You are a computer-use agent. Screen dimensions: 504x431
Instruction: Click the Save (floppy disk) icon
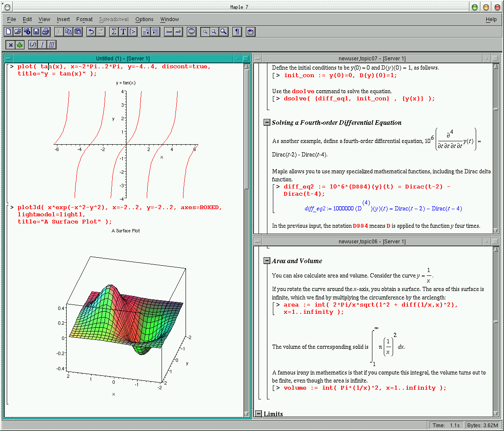36,32
